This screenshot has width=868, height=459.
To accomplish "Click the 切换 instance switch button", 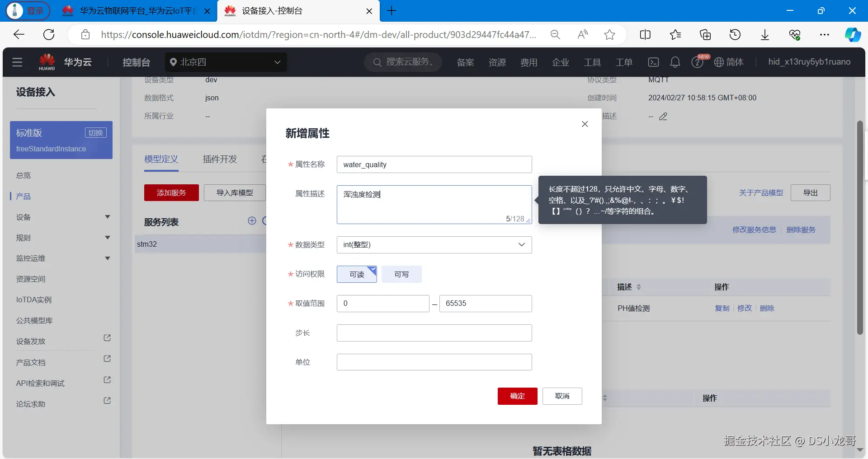I will (x=96, y=133).
